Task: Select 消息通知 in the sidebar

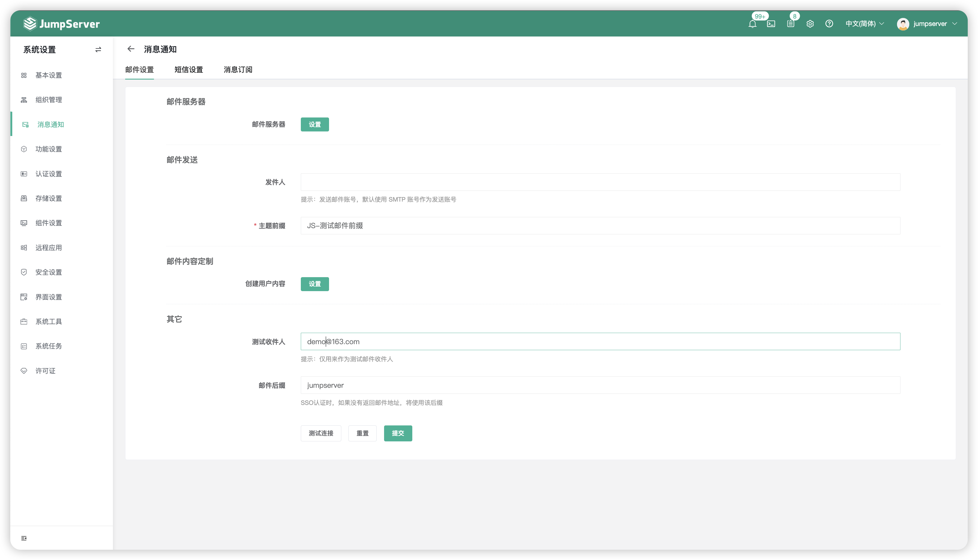Action: pos(62,125)
